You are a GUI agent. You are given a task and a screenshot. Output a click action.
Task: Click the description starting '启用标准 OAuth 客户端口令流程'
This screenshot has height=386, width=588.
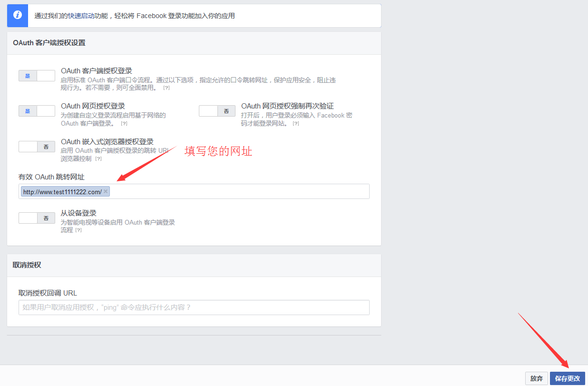tap(198, 84)
